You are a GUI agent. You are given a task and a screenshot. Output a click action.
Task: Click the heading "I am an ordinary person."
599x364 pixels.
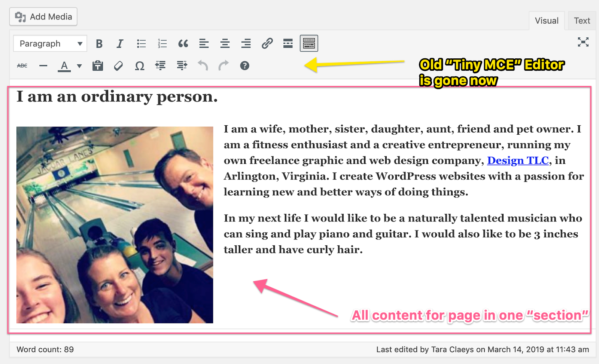click(117, 97)
